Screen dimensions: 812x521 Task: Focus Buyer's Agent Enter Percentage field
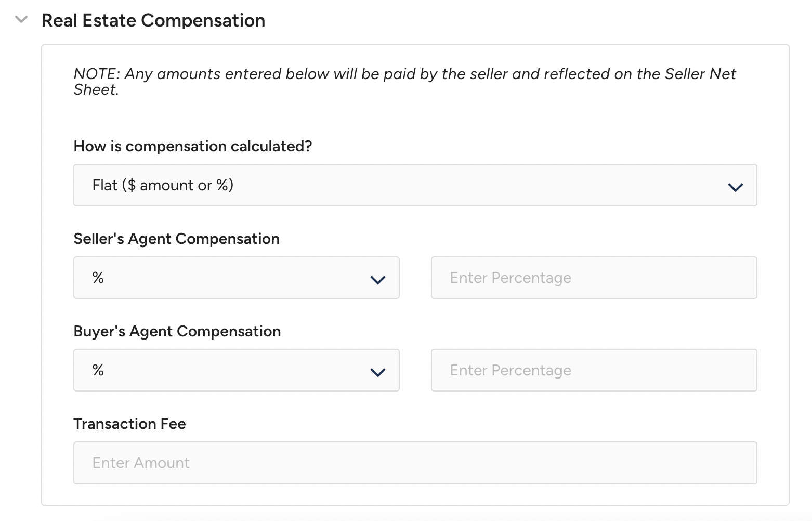[x=594, y=370]
